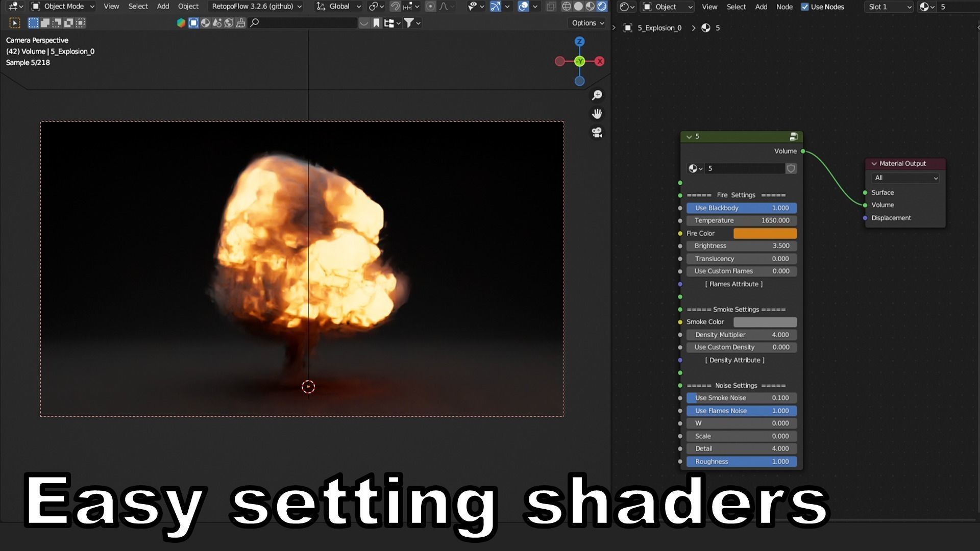Toggle camera view icon in viewport

pyautogui.click(x=597, y=133)
